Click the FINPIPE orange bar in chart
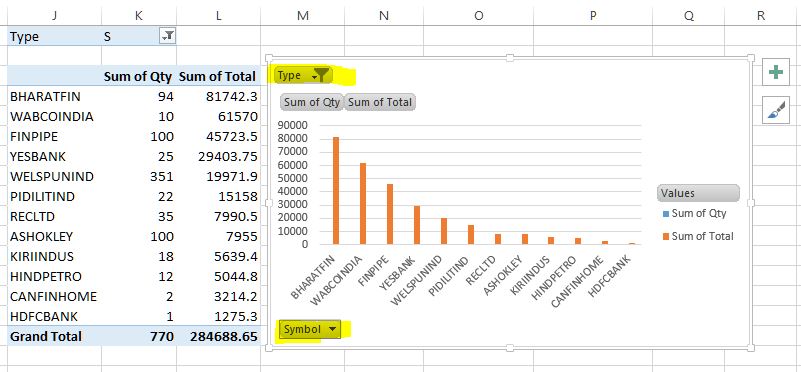This screenshot has height=372, width=801. (x=390, y=214)
